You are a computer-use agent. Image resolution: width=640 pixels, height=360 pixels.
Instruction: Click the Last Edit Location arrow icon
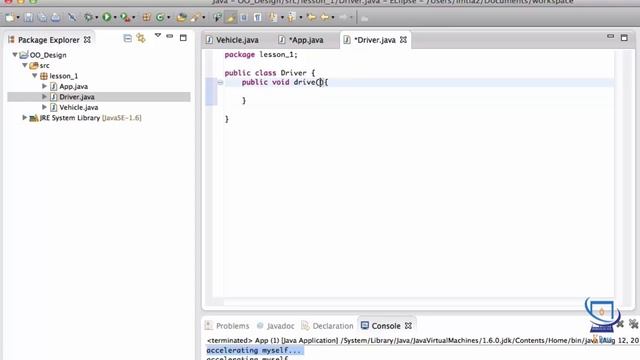coord(311,17)
